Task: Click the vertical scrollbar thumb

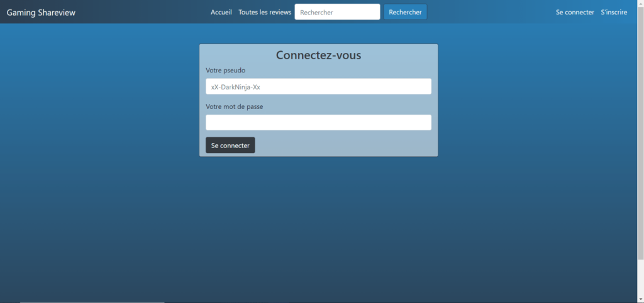Action: (640, 126)
